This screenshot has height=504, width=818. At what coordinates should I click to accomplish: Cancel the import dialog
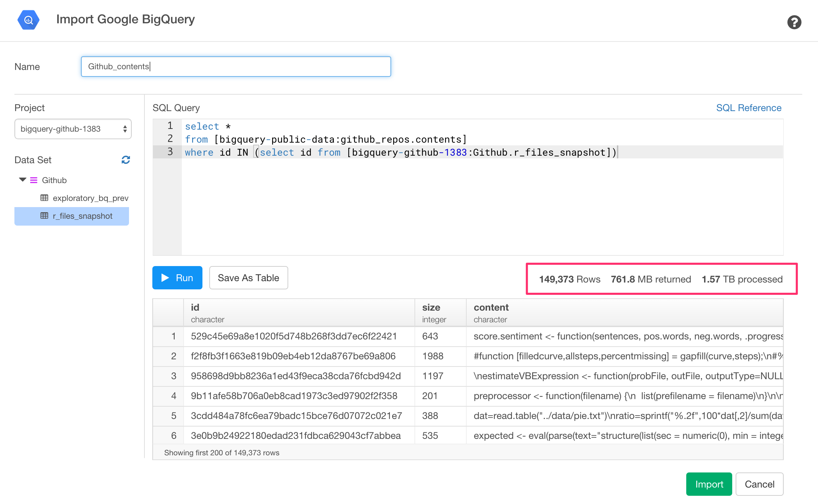(759, 484)
